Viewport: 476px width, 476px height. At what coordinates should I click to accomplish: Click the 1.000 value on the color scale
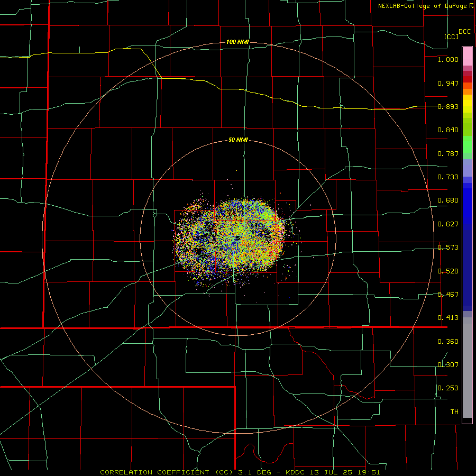pyautogui.click(x=448, y=59)
